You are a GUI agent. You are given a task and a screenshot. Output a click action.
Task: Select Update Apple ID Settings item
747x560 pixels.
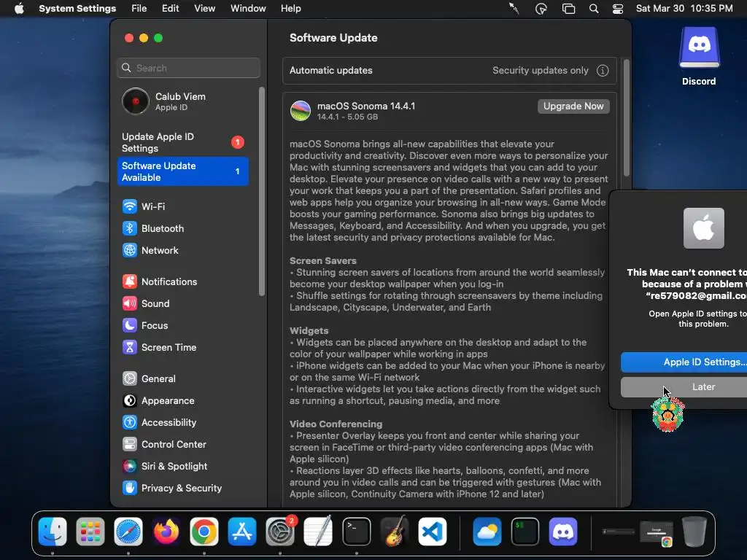(183, 142)
